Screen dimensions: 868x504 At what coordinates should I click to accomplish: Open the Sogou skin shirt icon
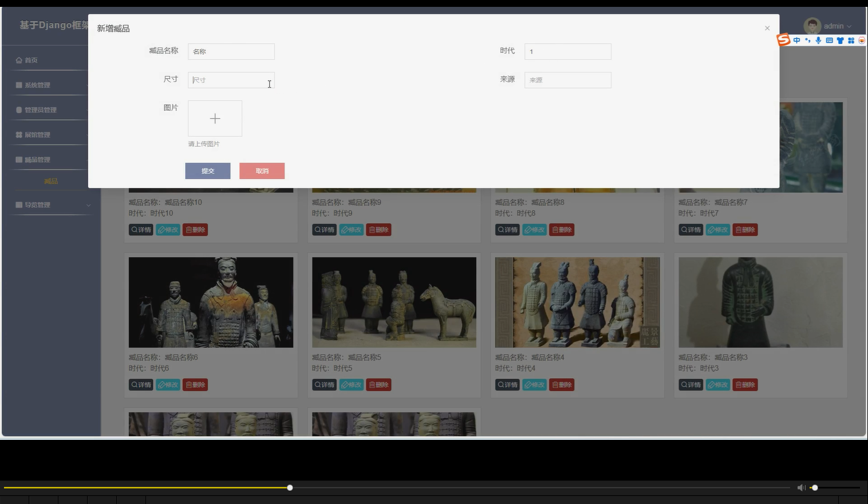click(x=840, y=40)
